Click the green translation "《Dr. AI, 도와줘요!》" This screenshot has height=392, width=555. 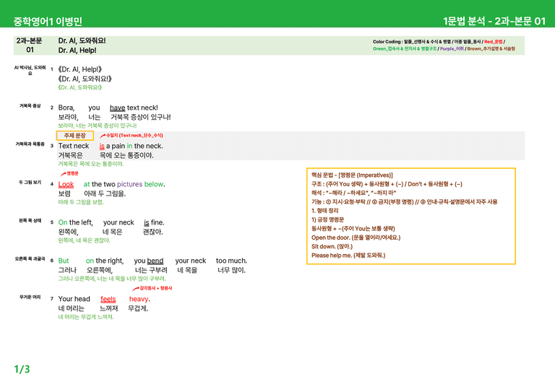80,87
